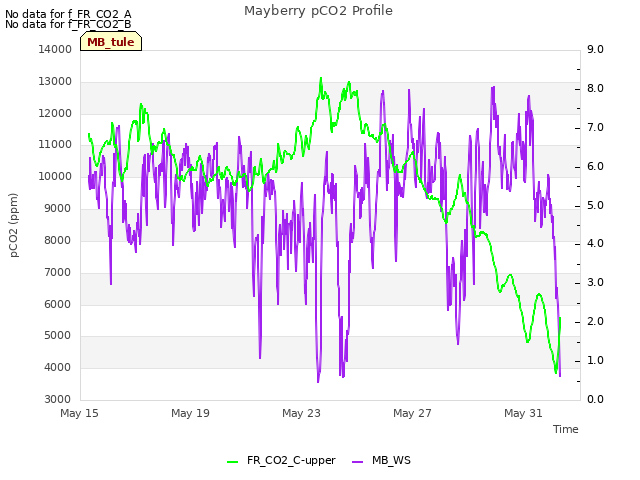Click the 9000 left axis value
This screenshot has width=640, height=480.
coord(58,208)
